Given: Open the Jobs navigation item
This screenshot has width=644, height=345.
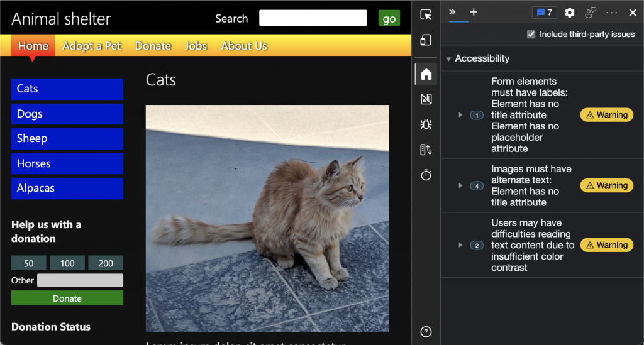Looking at the screenshot, I should [x=196, y=45].
